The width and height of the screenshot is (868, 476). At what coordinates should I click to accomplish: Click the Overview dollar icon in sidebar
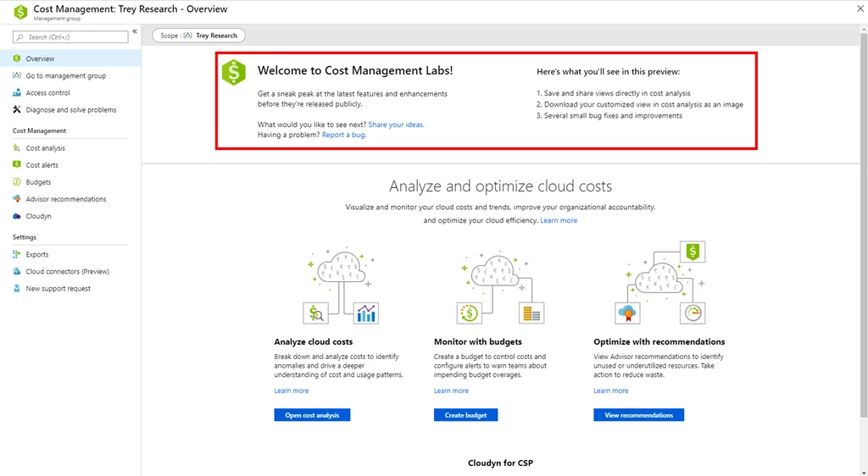click(17, 58)
